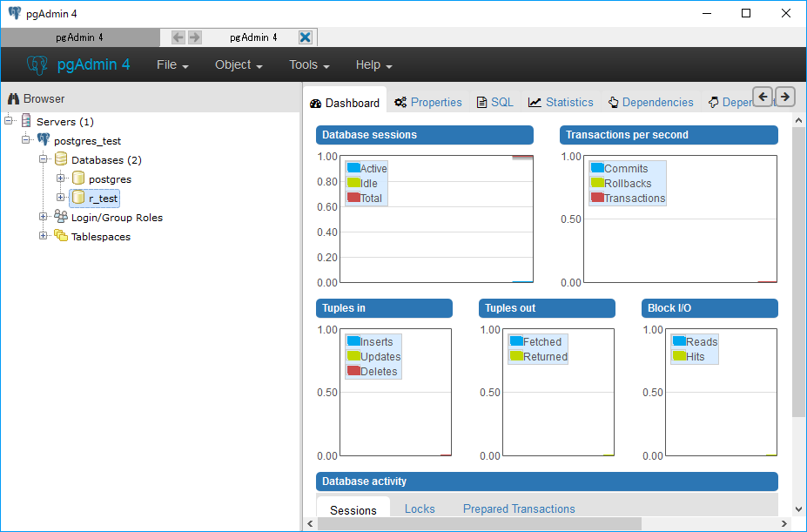
Task: Click the Returned legend entry
Action: pyautogui.click(x=538, y=356)
